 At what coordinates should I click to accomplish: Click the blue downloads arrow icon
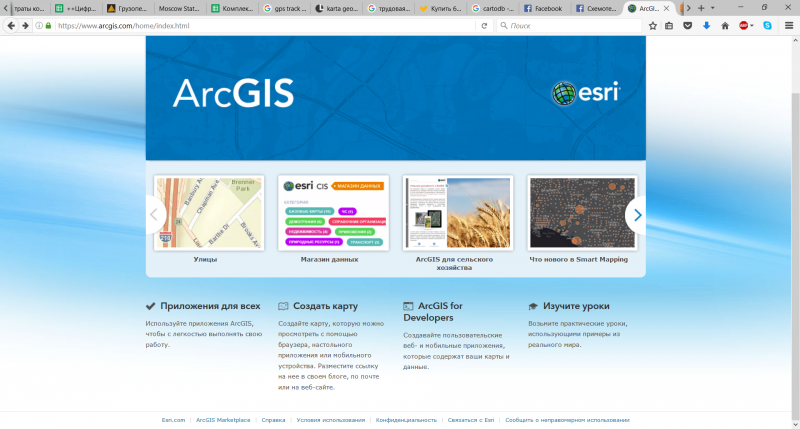(706, 25)
